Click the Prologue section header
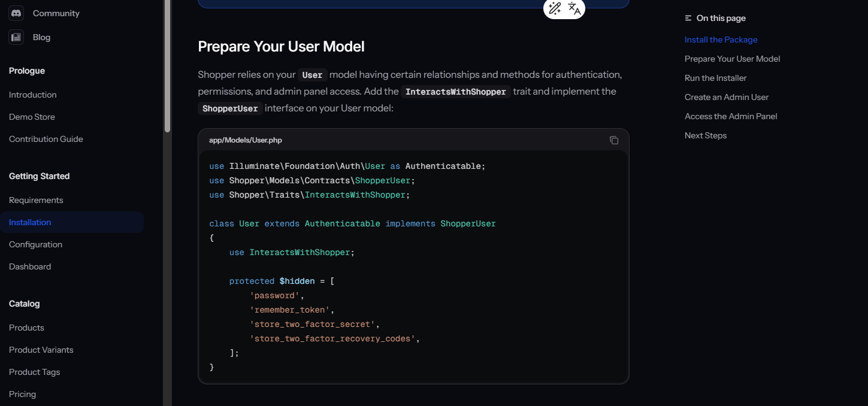 (x=27, y=71)
